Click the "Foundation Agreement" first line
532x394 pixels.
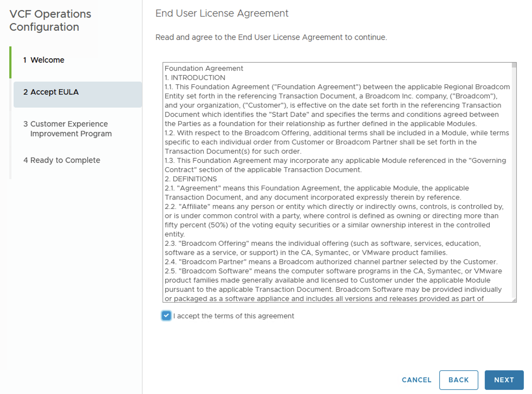(204, 69)
